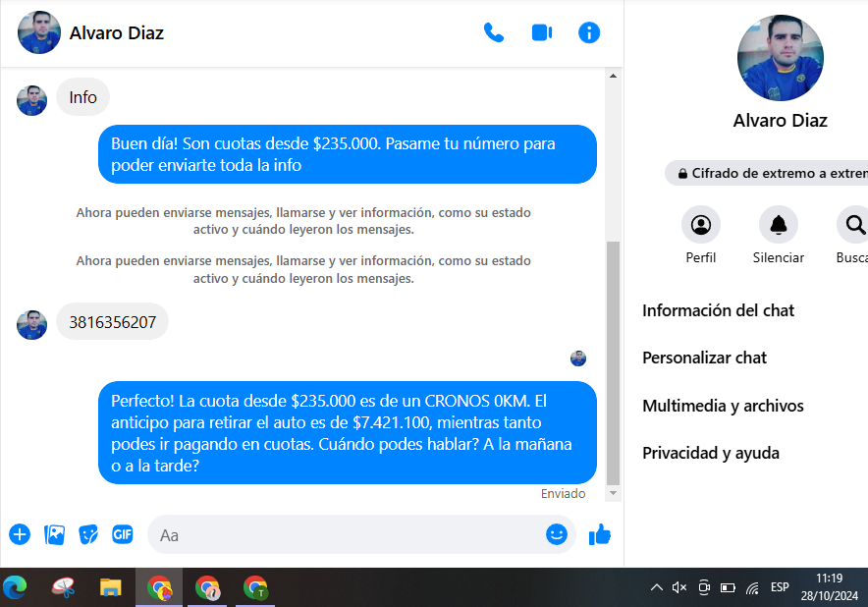
Task: Click the small read-receipt avatar
Action: coord(578,359)
